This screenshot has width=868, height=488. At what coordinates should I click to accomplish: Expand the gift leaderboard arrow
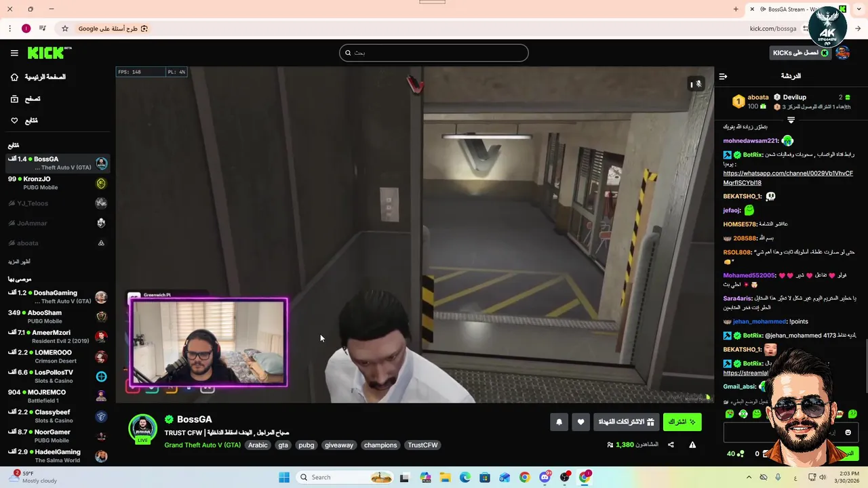click(791, 120)
